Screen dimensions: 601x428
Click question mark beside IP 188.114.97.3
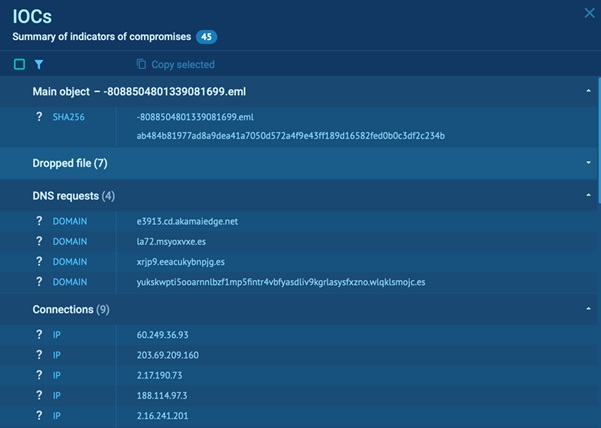37,395
